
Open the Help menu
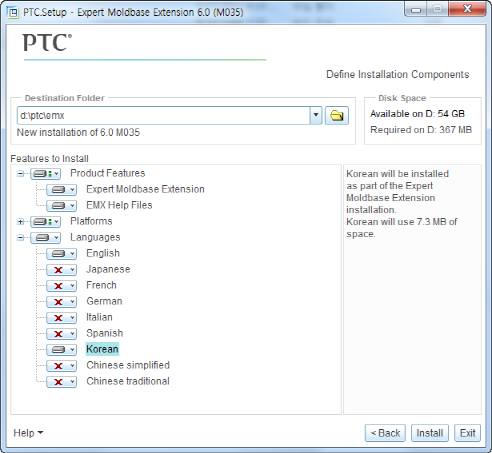(28, 433)
